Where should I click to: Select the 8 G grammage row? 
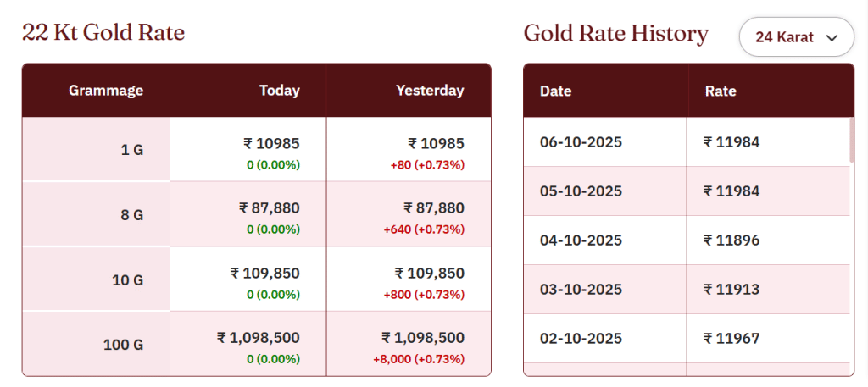coord(131,215)
